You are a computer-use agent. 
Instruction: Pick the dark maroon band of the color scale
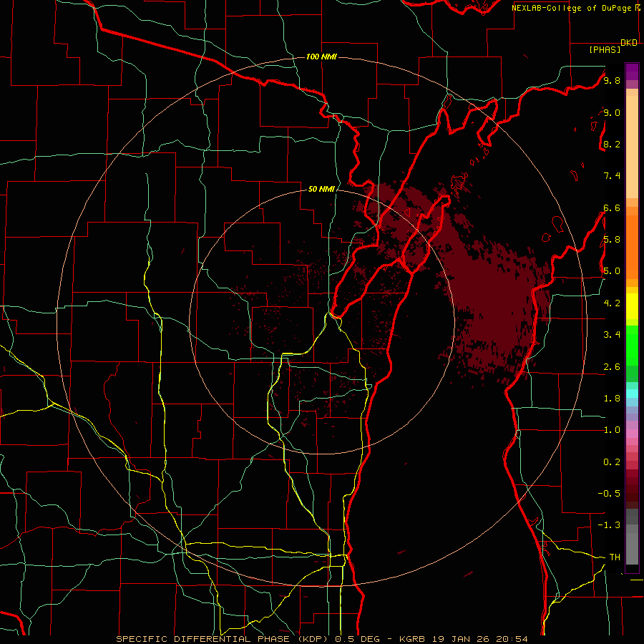(x=632, y=489)
